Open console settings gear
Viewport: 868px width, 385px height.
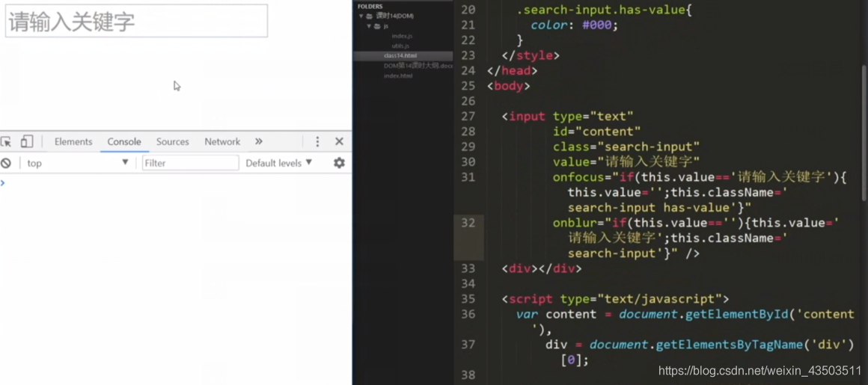point(339,163)
